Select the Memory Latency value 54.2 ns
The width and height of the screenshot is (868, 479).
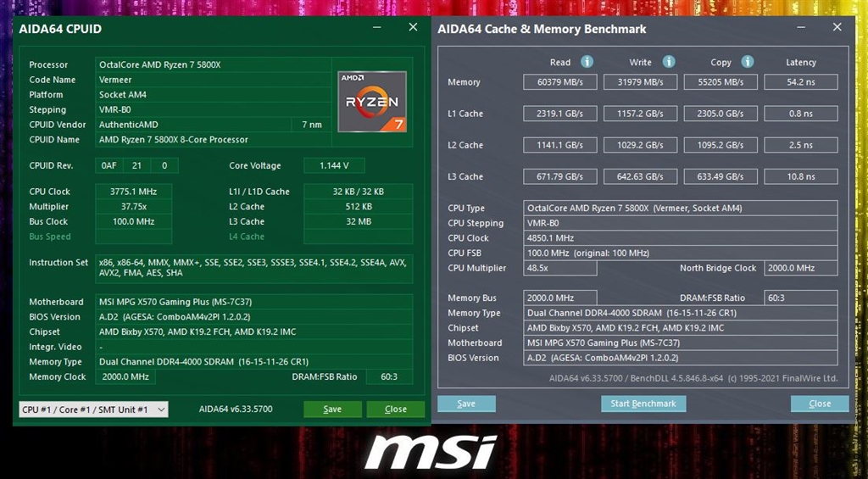[801, 82]
